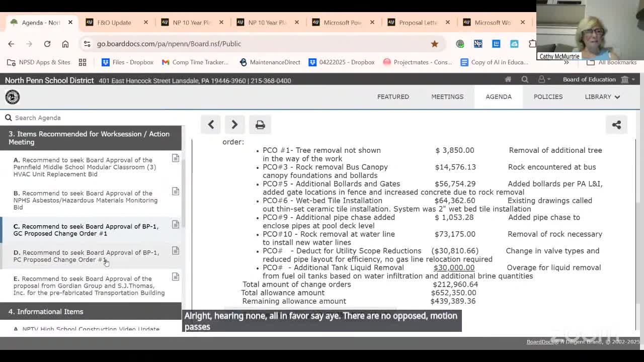Open the Board of Education dropdown
The height and width of the screenshot is (362, 644).
pyautogui.click(x=599, y=79)
